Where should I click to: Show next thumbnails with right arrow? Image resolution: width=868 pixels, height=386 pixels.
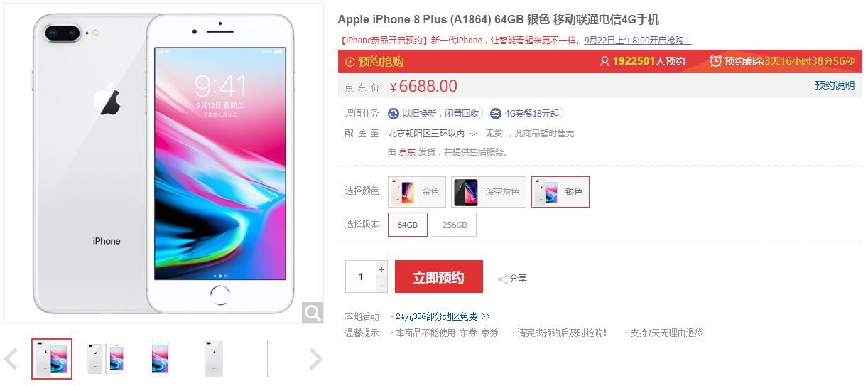(x=315, y=359)
